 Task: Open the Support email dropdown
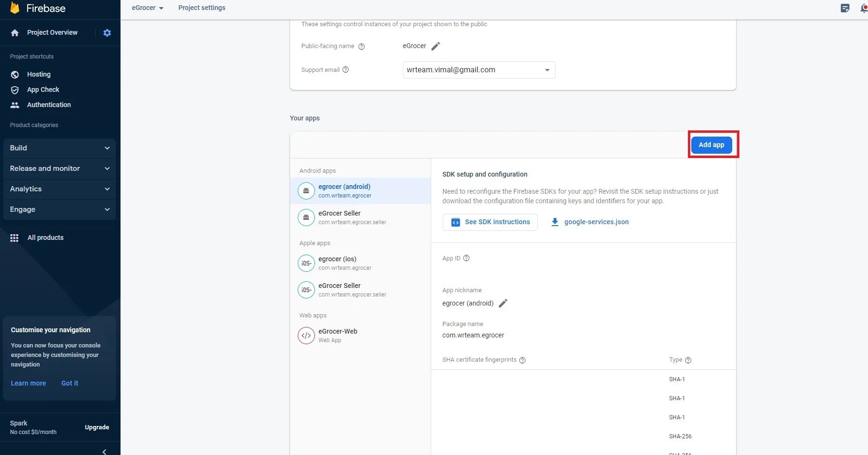(479, 70)
